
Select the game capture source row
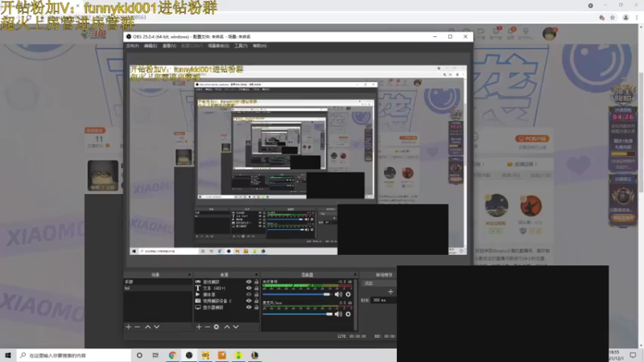[x=227, y=282]
